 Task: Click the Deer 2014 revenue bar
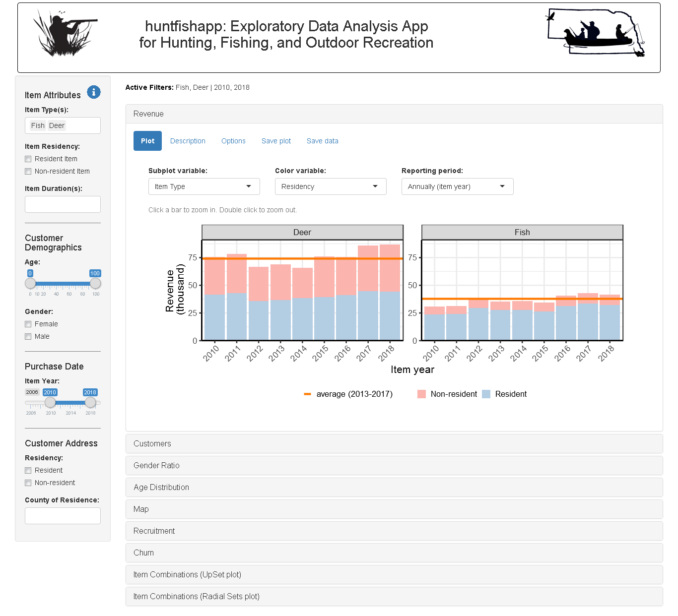click(302, 304)
